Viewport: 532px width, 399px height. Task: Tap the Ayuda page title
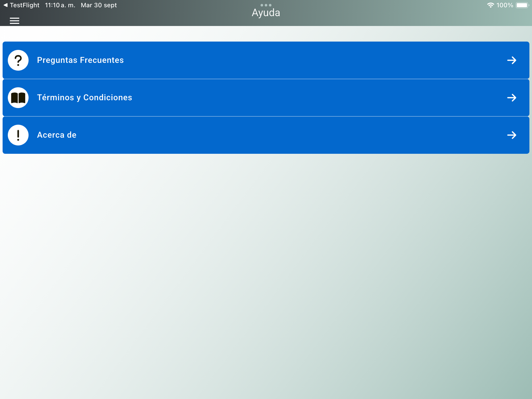[266, 13]
